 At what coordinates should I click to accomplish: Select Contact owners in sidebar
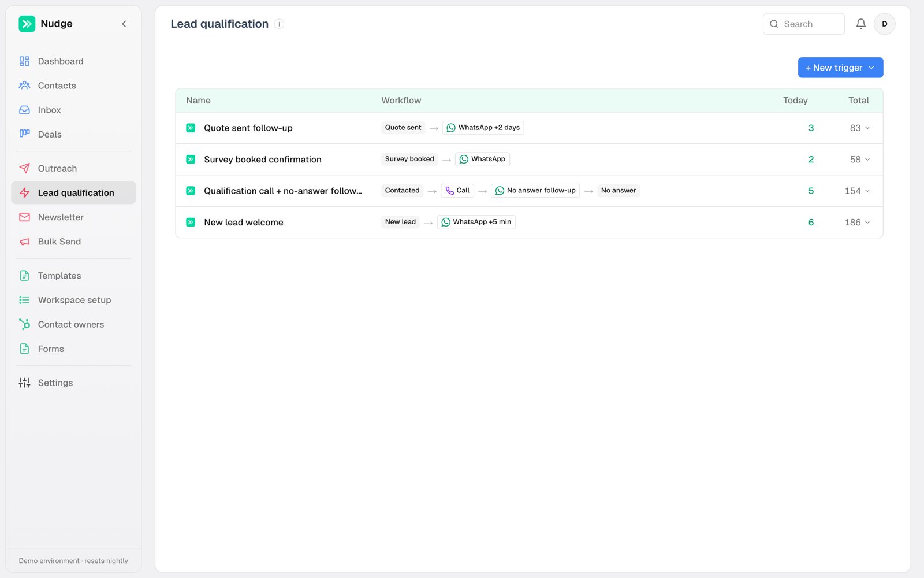tap(73, 324)
